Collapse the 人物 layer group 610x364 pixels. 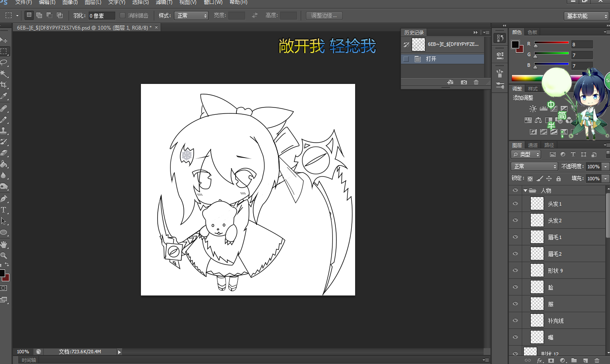[525, 191]
